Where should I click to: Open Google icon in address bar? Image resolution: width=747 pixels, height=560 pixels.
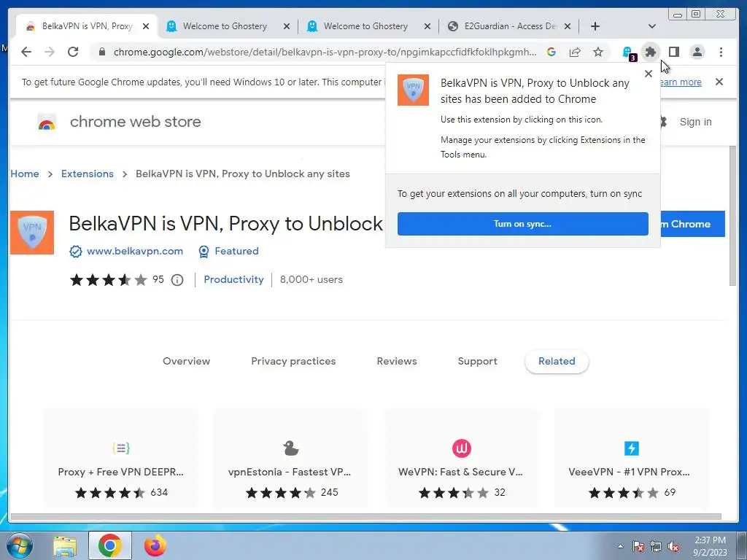[551, 52]
